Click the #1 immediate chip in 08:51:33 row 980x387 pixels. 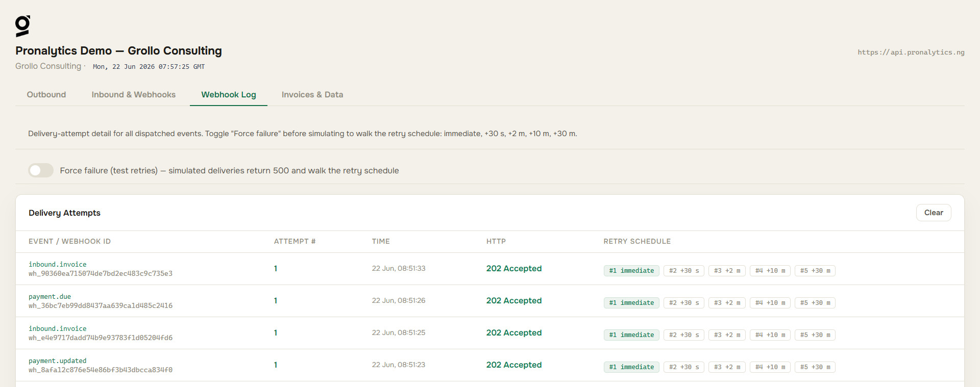pos(631,271)
